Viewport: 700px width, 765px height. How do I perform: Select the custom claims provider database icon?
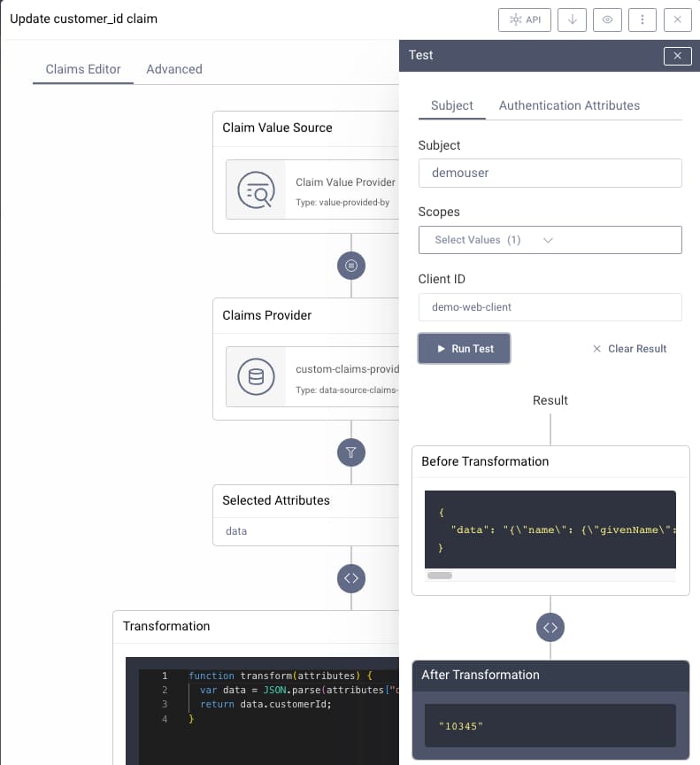point(256,376)
